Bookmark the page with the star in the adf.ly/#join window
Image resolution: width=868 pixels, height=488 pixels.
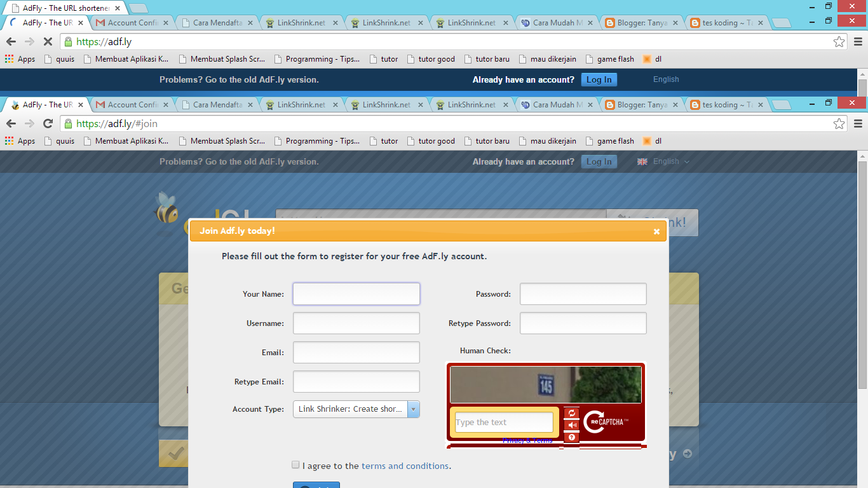pyautogui.click(x=839, y=123)
